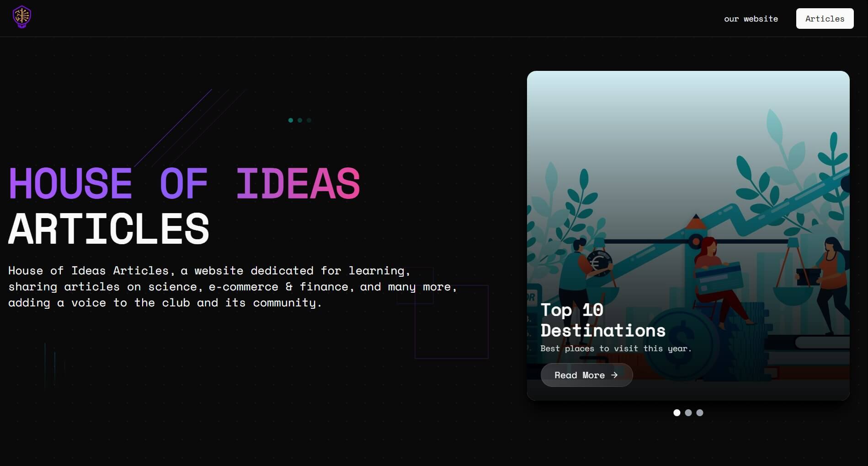Click the House of Ideas brain logo
The width and height of the screenshot is (868, 466).
(x=21, y=17)
